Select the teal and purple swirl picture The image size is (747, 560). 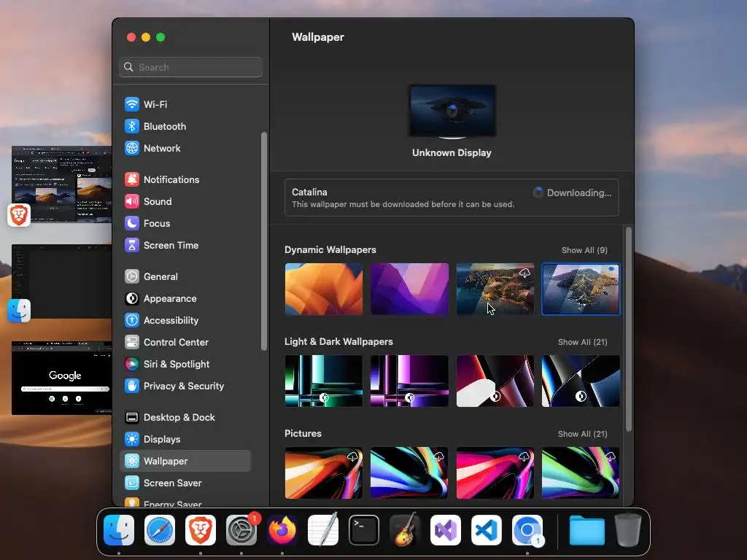pos(410,472)
